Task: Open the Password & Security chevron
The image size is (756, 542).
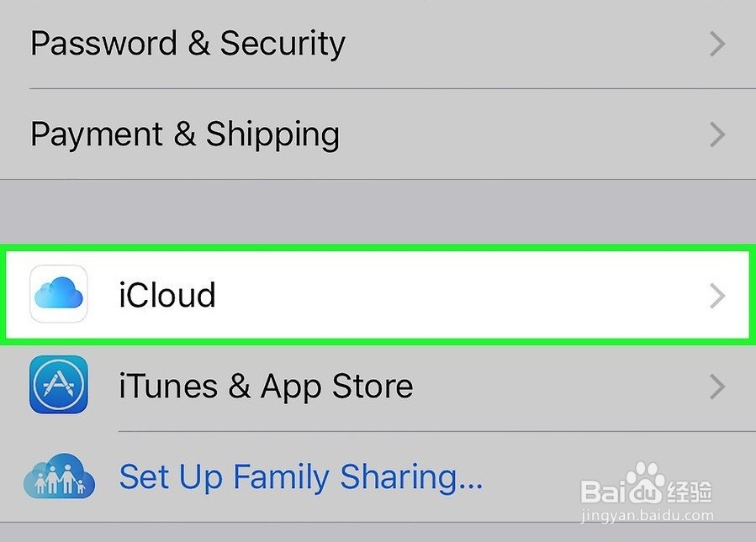Action: (x=716, y=44)
